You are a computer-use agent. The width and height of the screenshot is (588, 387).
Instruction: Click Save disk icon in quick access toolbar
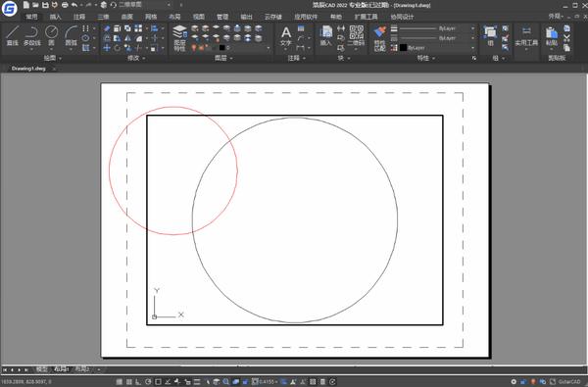tap(45, 5)
